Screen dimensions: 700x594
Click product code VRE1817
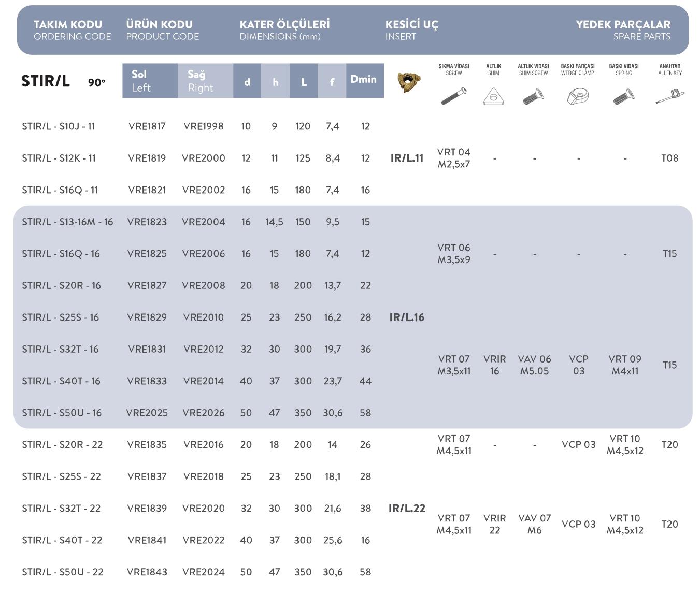click(147, 126)
